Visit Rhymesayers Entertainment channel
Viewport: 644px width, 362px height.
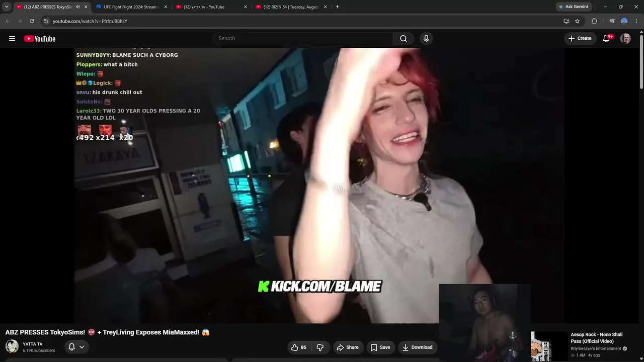pos(596,348)
